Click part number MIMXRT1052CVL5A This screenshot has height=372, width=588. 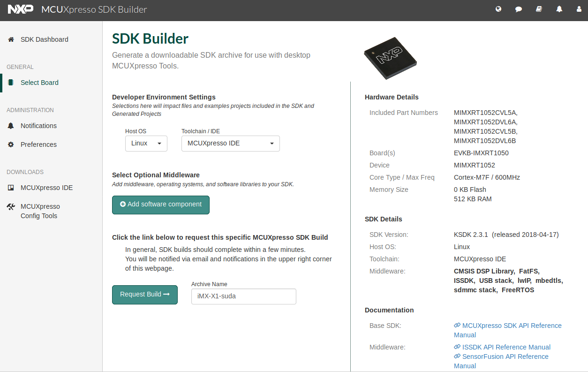tap(485, 113)
